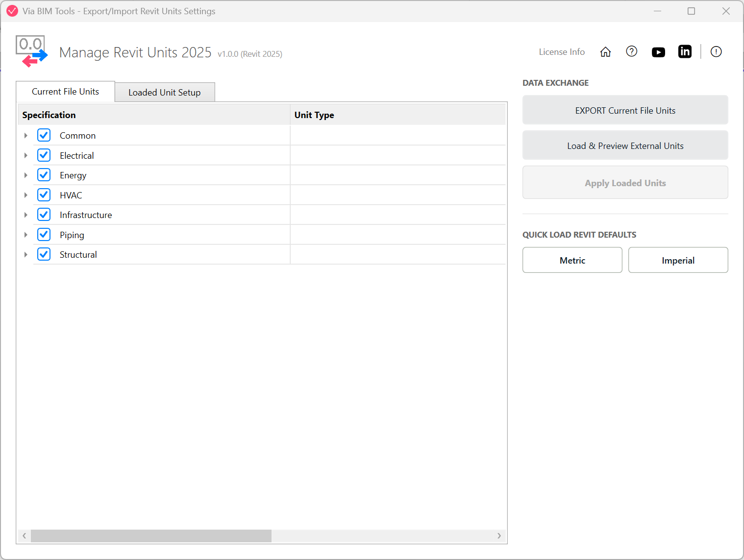Click the v1.0.0 (Revit 2025) version text
This screenshot has width=744, height=560.
tap(250, 54)
